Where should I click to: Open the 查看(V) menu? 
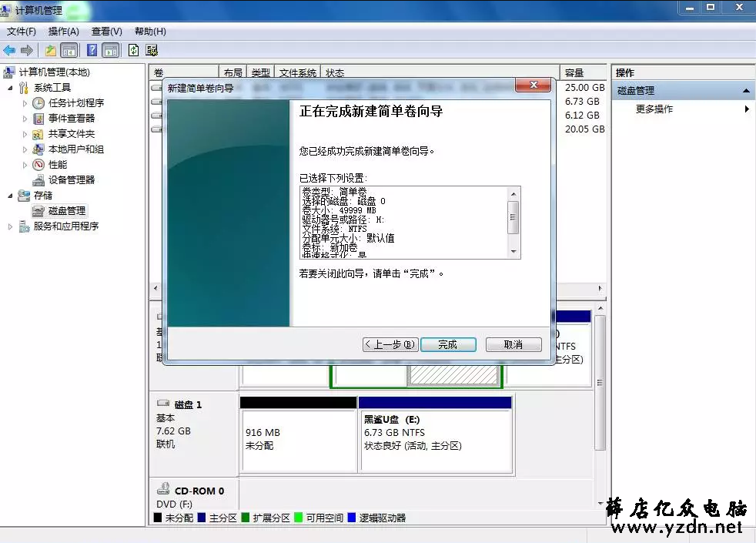point(106,32)
